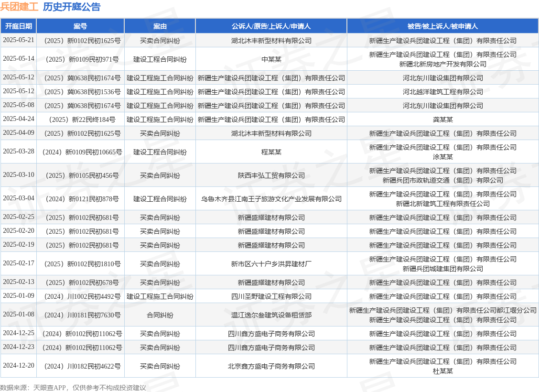The height and width of the screenshot is (392, 539).
Task: Select the date cell 2025-04-09
Action: [x=19, y=132]
